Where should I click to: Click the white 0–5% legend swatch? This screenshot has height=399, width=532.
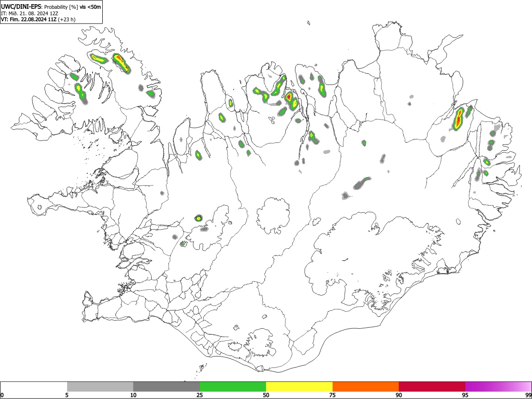tap(34, 387)
